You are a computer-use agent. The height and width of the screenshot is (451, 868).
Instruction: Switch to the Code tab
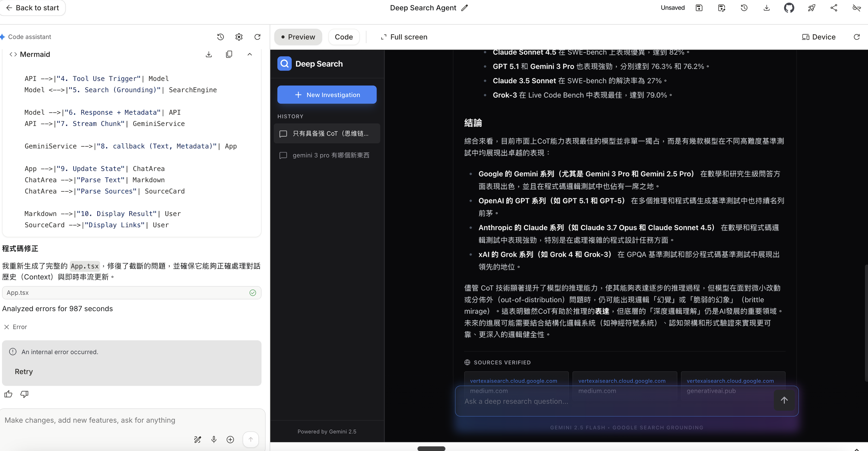pyautogui.click(x=344, y=37)
